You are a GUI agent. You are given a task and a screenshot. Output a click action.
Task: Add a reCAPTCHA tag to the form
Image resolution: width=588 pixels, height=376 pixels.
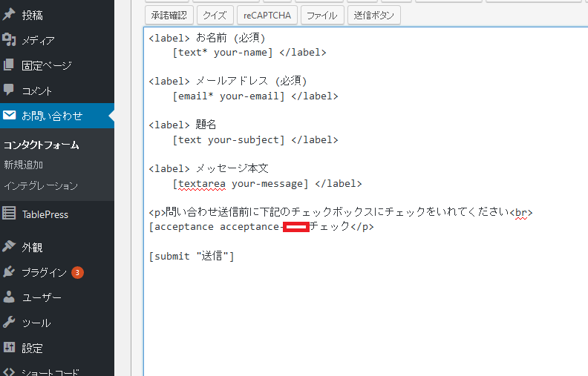pyautogui.click(x=267, y=15)
